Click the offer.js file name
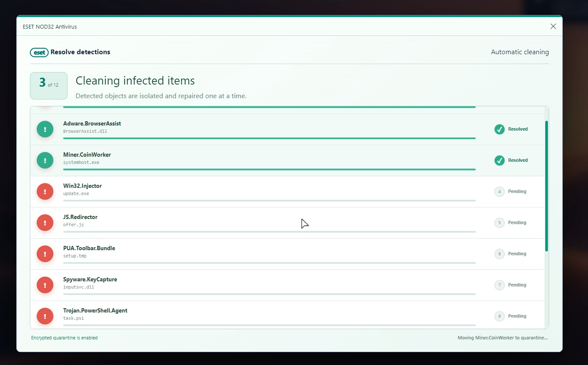The image size is (588, 365). tap(73, 225)
